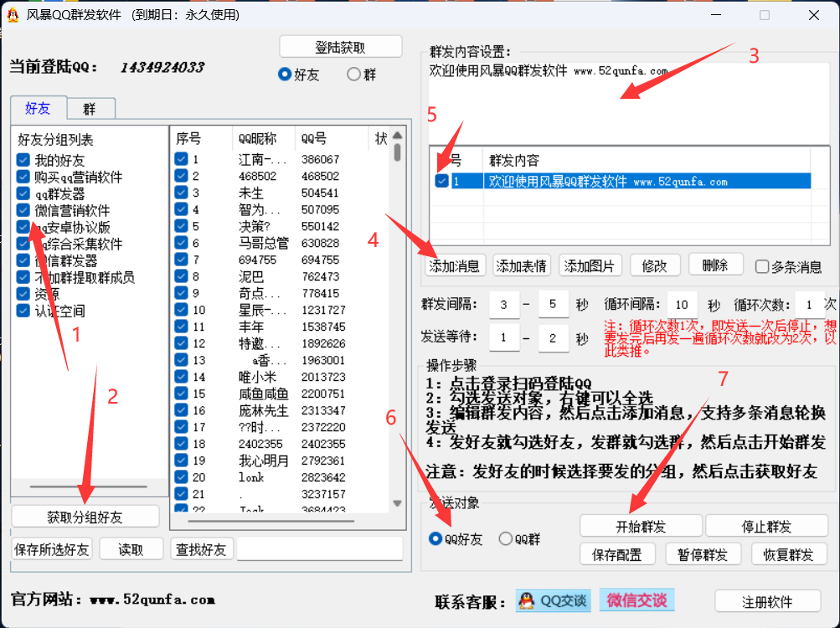The height and width of the screenshot is (628, 840).
Task: Click the 暂停群发 button
Action: (703, 554)
